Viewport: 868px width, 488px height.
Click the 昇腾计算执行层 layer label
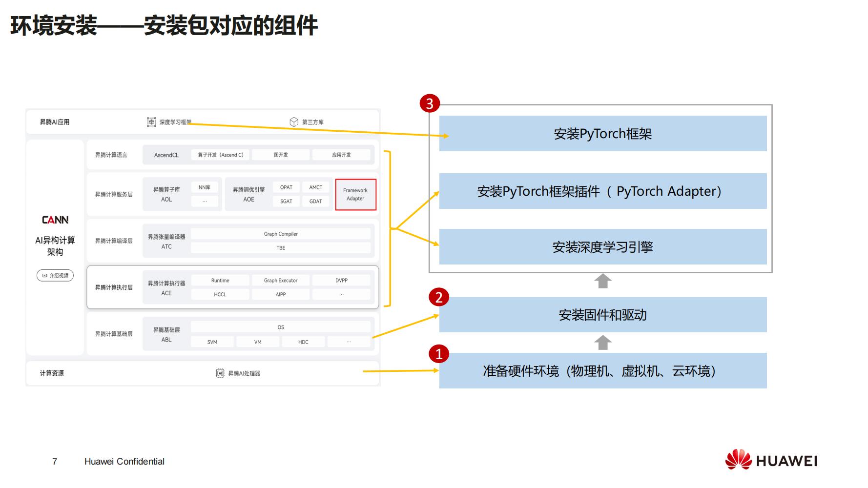pos(114,287)
